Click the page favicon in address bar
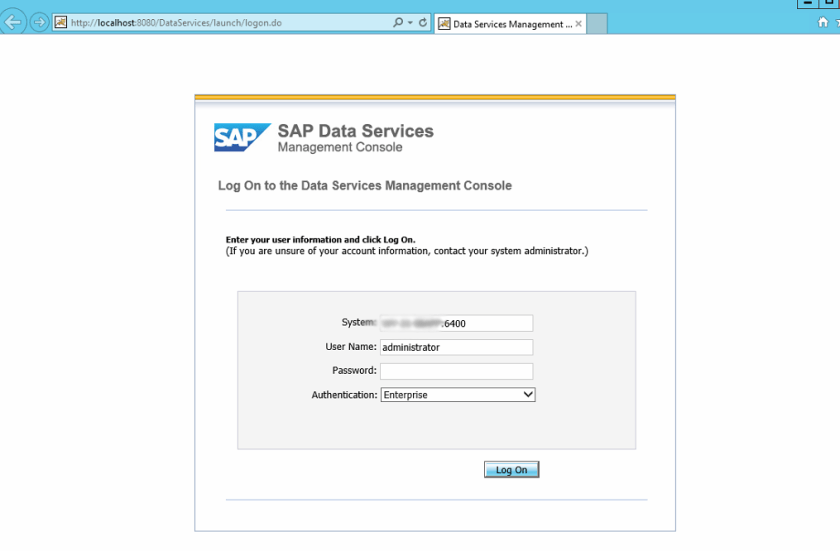 pos(60,23)
